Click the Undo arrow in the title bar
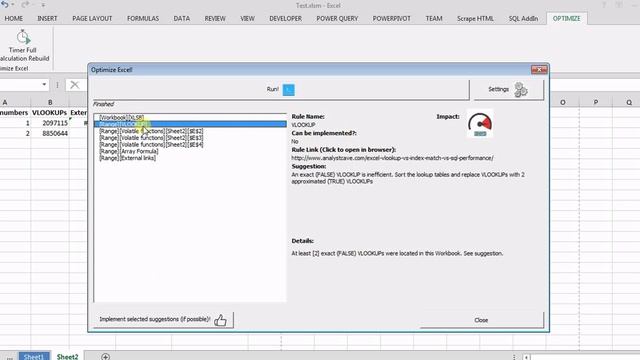The height and width of the screenshot is (360, 640). point(5,5)
